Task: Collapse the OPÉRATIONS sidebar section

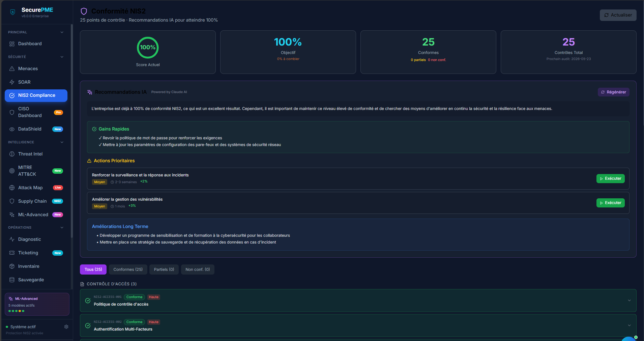Action: [62, 228]
